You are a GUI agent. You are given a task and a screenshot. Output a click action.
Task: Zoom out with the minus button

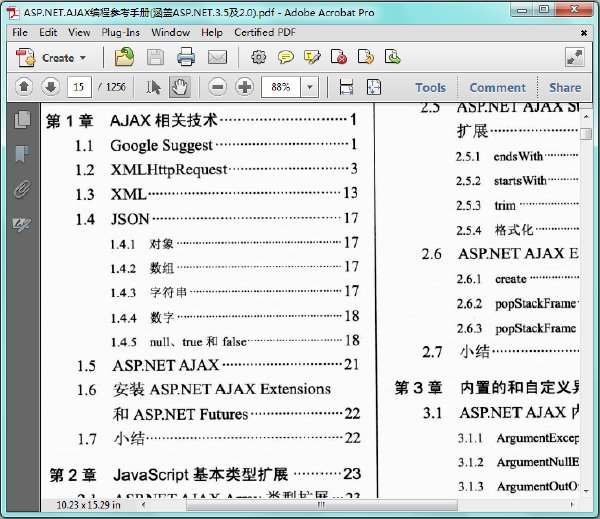217,87
